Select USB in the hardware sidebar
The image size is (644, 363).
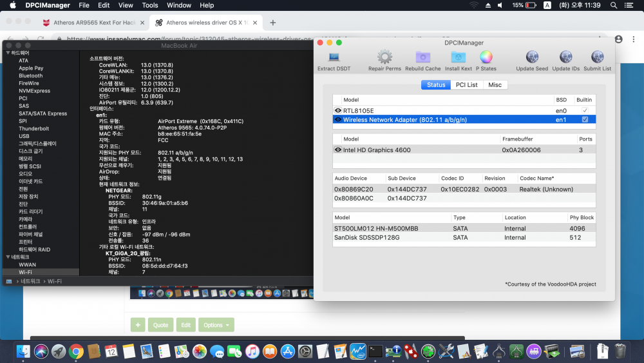coord(24,136)
